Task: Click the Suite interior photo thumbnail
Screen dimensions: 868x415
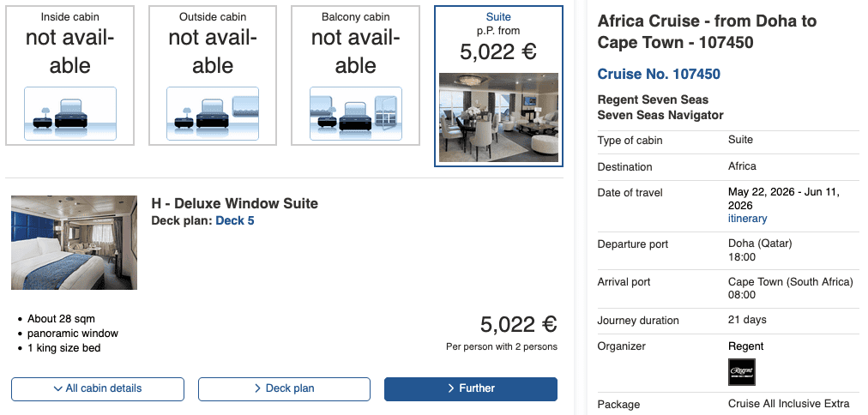Action: point(498,117)
